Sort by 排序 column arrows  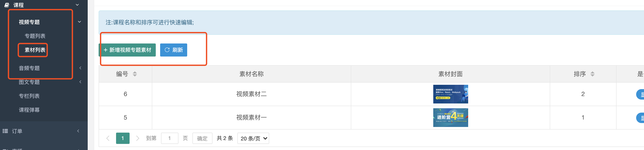(x=592, y=74)
